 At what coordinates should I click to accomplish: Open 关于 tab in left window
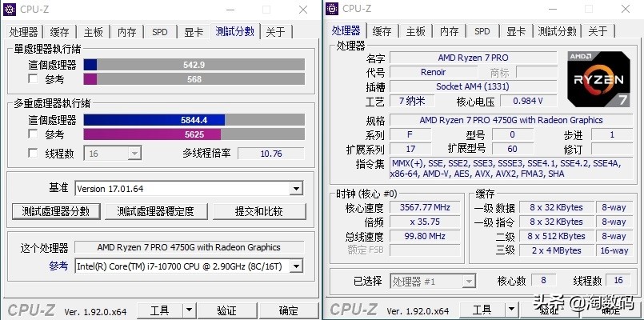(x=275, y=32)
